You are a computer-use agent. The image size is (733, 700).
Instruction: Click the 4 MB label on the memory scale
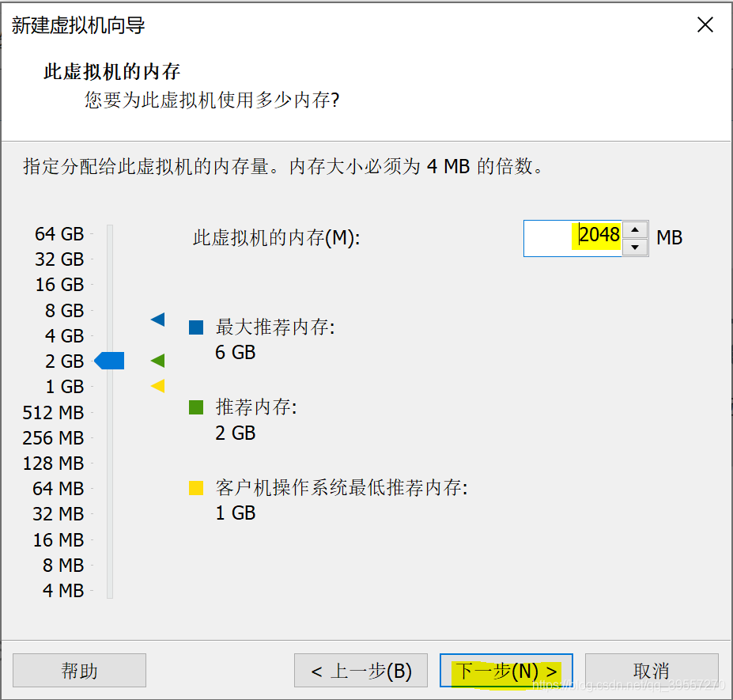[x=65, y=590]
